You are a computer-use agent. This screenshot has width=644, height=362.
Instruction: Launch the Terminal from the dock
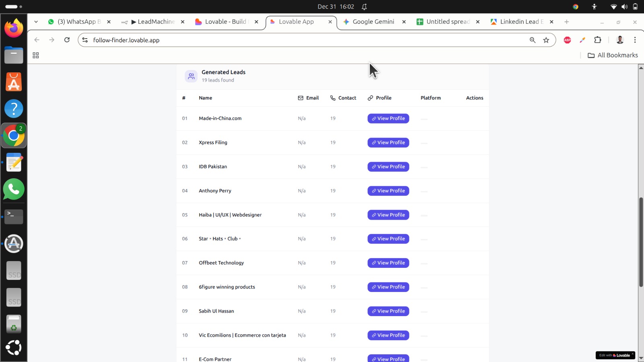[14, 216]
